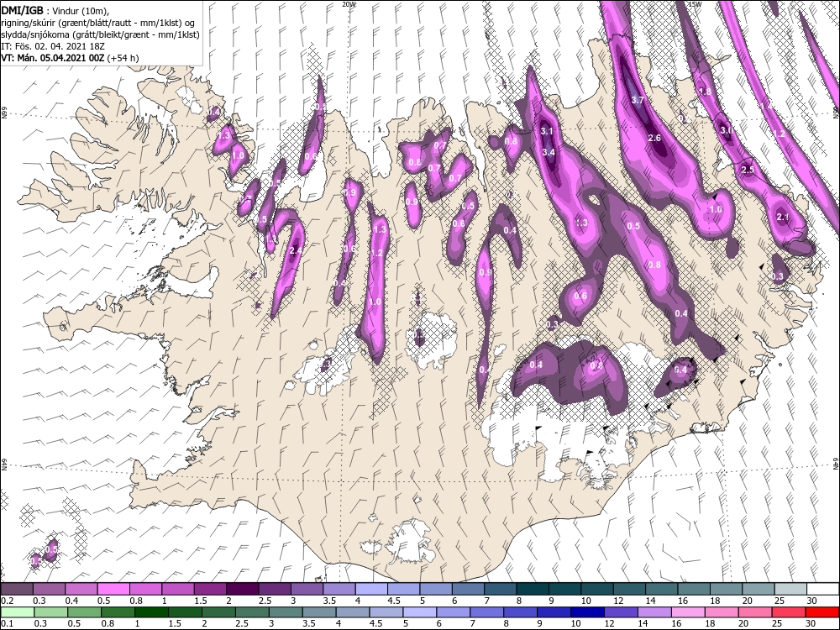Click the slydda/snjókoma legend description line

tap(100, 34)
